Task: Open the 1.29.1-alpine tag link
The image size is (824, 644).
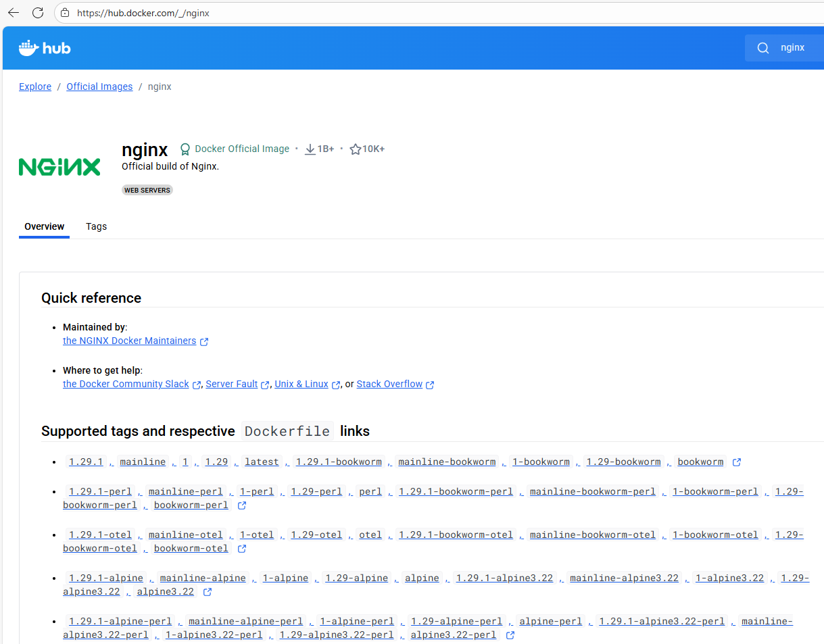Action: coord(106,578)
